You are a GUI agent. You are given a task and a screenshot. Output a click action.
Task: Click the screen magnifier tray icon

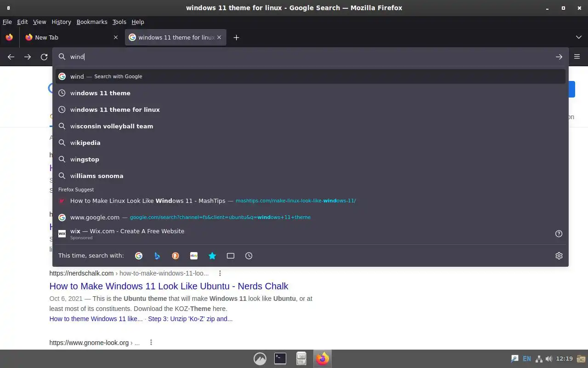click(515, 359)
